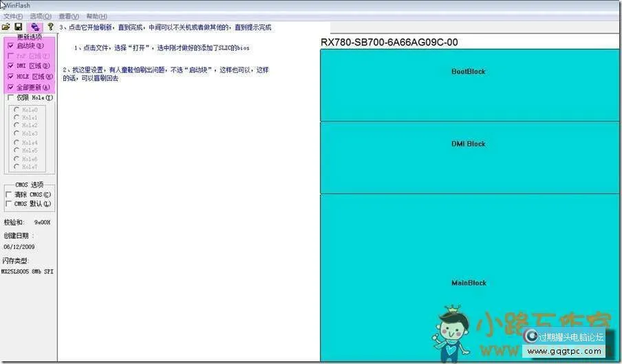Click the flash type MX25L8005 8Mb SPI
This screenshot has width=622, height=364.
[28, 272]
